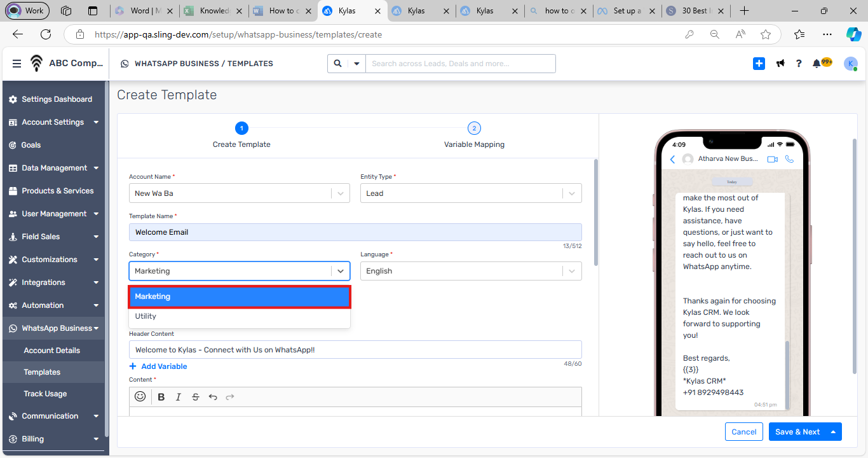This screenshot has width=868, height=458.
Task: Click the browser zoom out magnifier icon
Action: (x=715, y=34)
